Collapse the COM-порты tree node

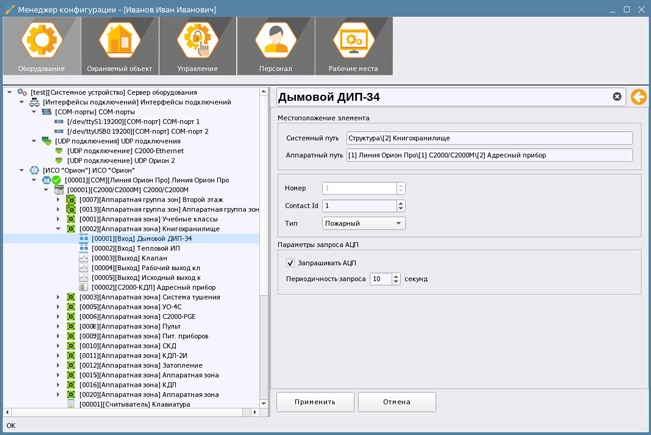point(34,112)
